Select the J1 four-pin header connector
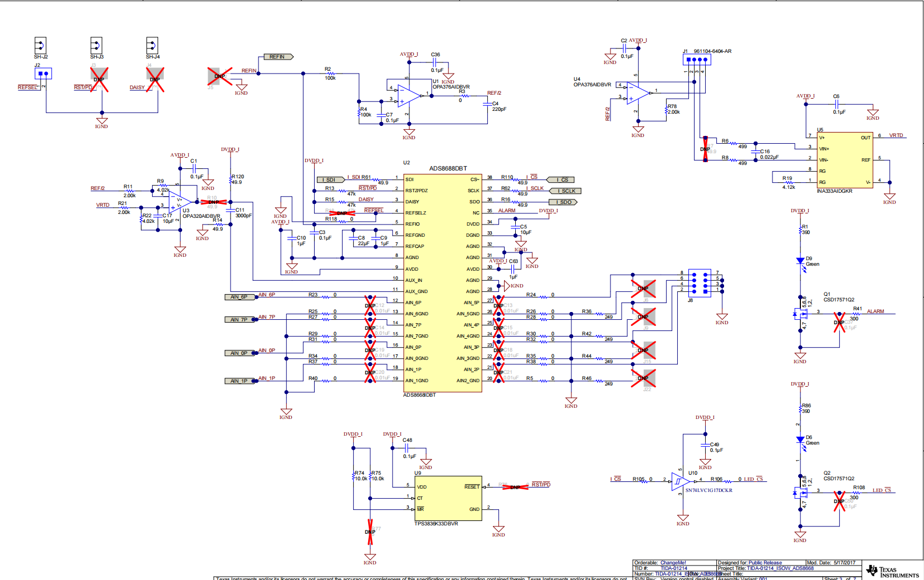Screen dimensions: 924x580 coord(696,60)
